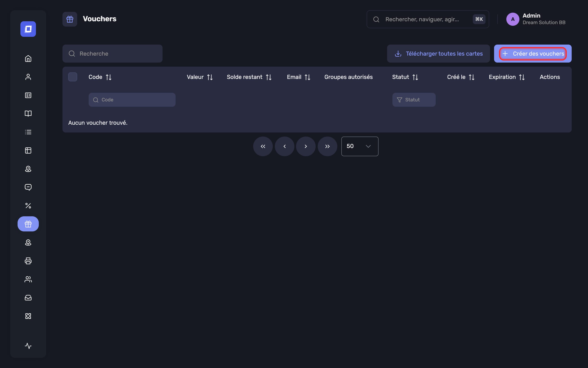Sort table by Valeur column
588x368 pixels.
tap(210, 77)
